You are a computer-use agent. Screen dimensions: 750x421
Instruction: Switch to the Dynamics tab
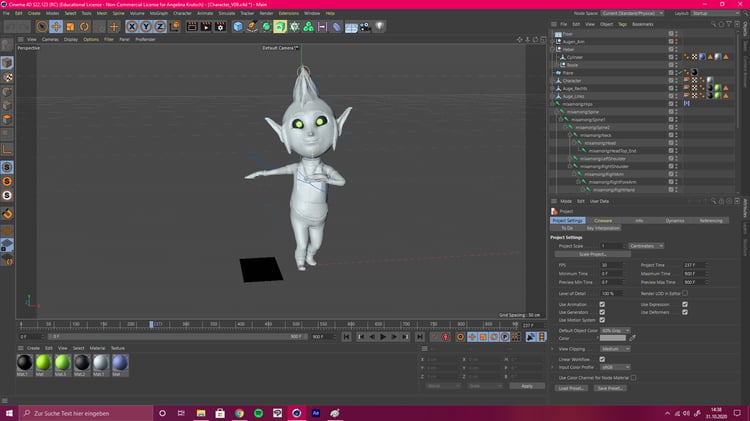[675, 221]
